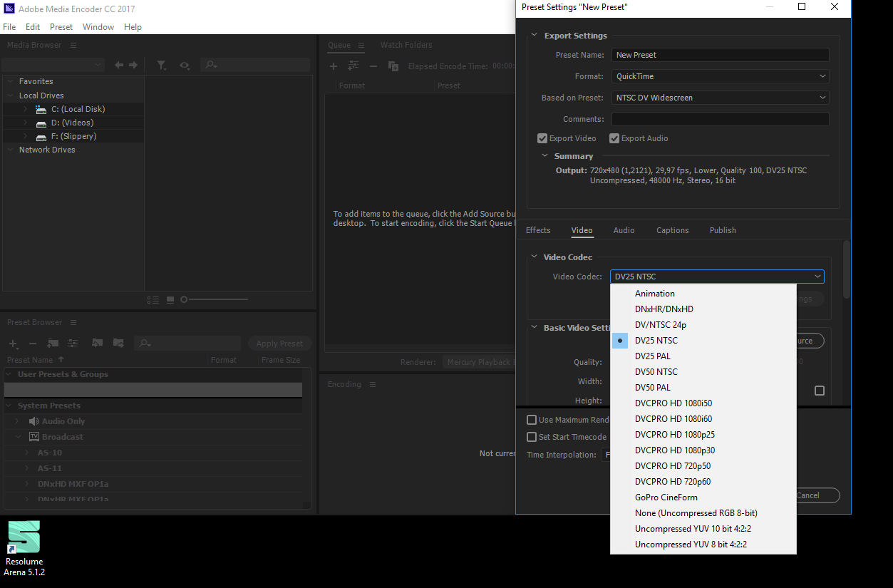The width and height of the screenshot is (893, 588).
Task: Click the Duplicate icon in Queue toolbar
Action: pos(393,66)
